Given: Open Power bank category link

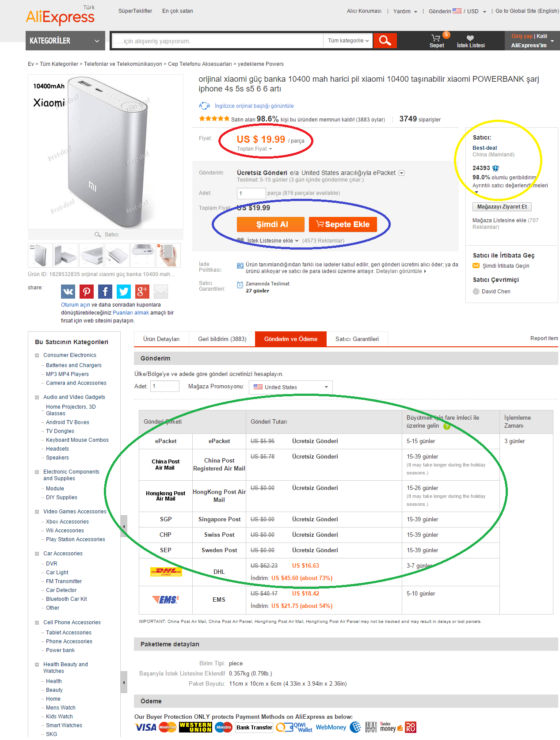Looking at the screenshot, I should click(x=60, y=650).
